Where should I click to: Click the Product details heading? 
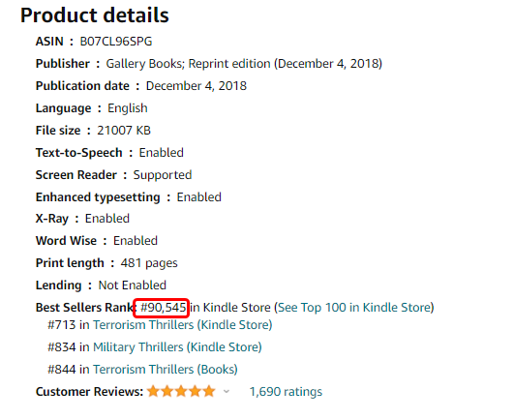point(95,15)
